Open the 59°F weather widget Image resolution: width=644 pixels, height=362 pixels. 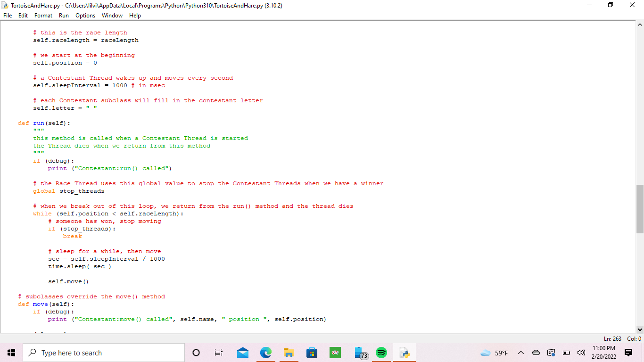tap(494, 353)
